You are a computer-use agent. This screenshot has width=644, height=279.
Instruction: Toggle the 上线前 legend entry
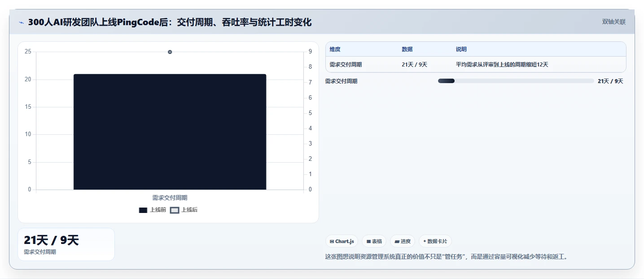(153, 210)
